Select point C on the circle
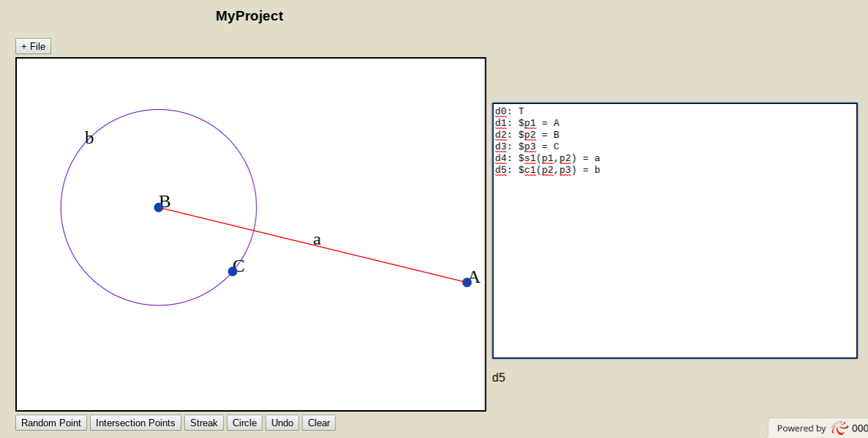The height and width of the screenshot is (438, 868). (x=233, y=271)
